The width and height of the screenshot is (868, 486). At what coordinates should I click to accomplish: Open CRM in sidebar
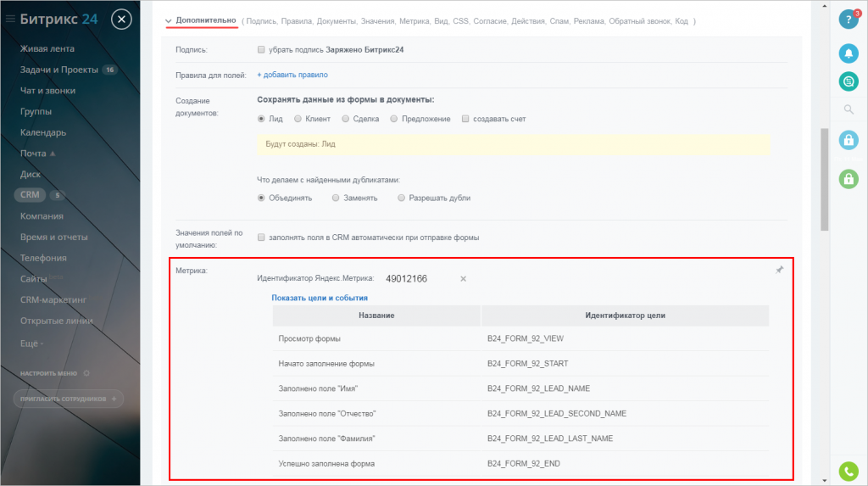click(x=30, y=194)
